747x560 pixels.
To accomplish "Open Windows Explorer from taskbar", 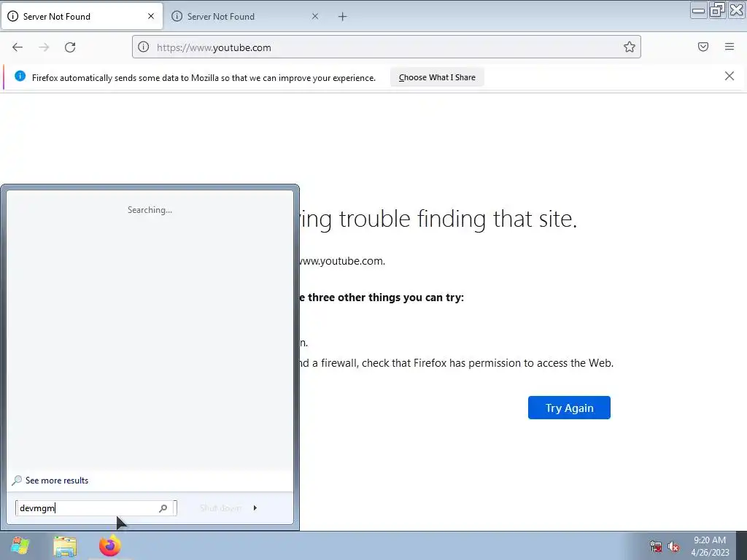I will [x=65, y=545].
